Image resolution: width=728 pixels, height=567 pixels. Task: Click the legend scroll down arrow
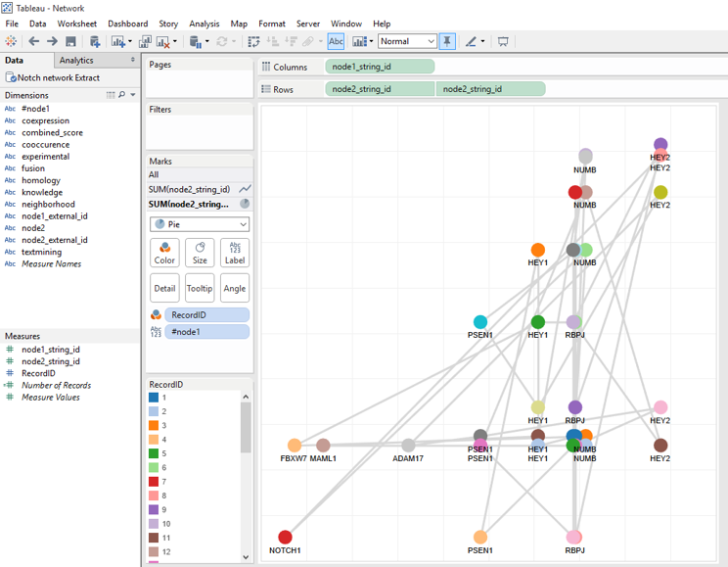[246, 557]
